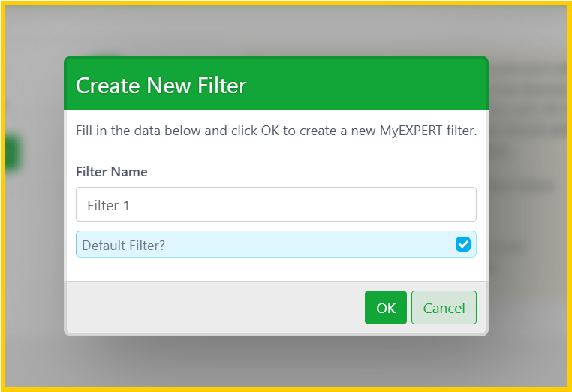Click the "Fill in the data below" instruction text

tap(150, 131)
